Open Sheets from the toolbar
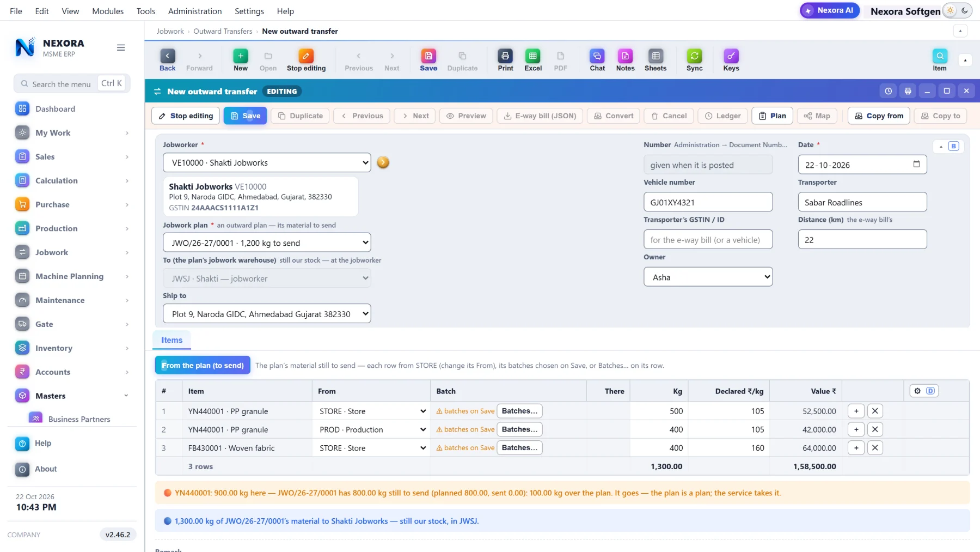The height and width of the screenshot is (552, 980). tap(656, 60)
